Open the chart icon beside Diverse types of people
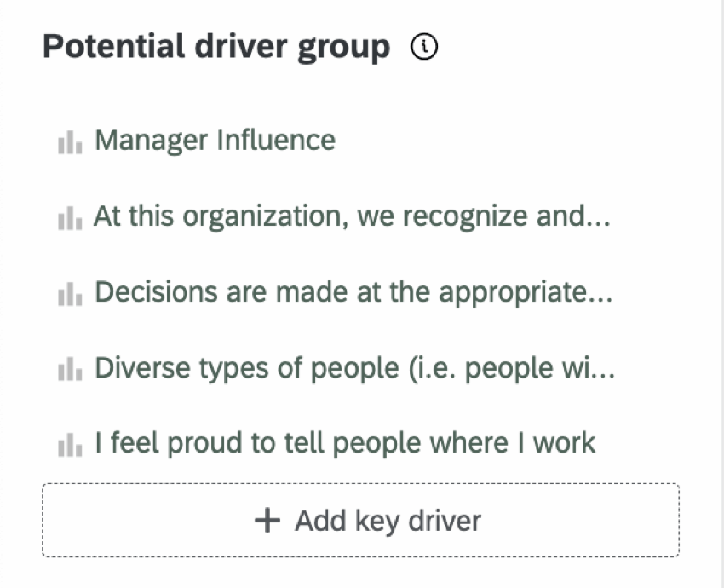This screenshot has width=724, height=588. coord(70,371)
